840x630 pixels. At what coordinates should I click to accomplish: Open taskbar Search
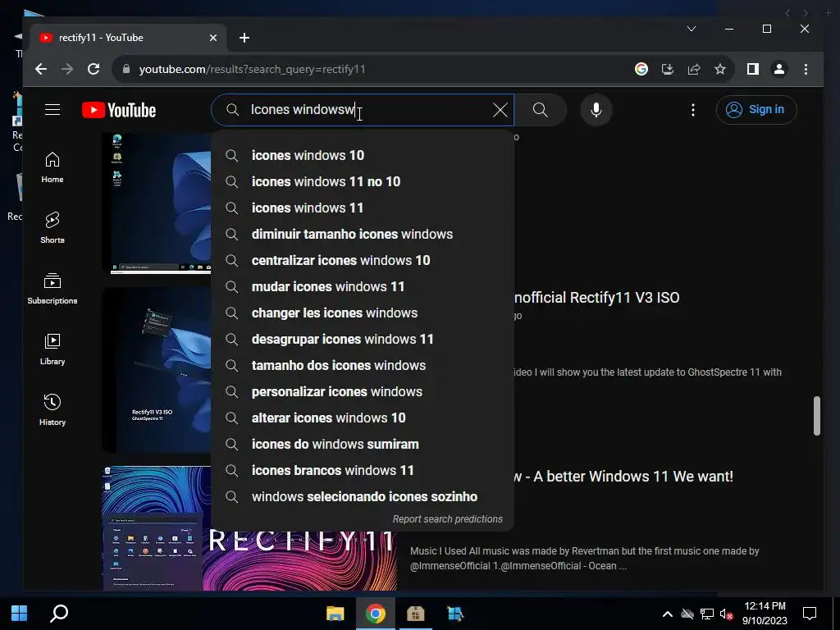(x=59, y=614)
